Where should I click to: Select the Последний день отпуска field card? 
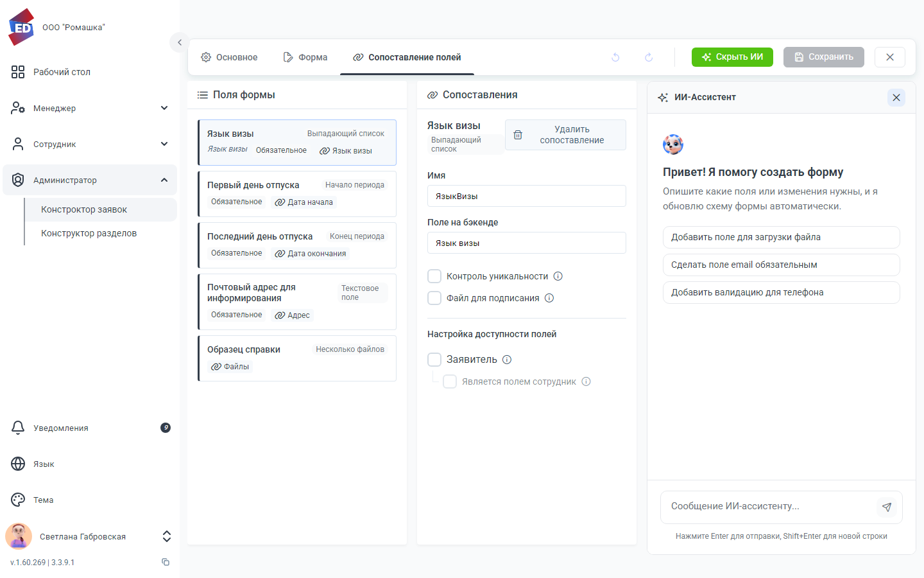pyautogui.click(x=297, y=245)
